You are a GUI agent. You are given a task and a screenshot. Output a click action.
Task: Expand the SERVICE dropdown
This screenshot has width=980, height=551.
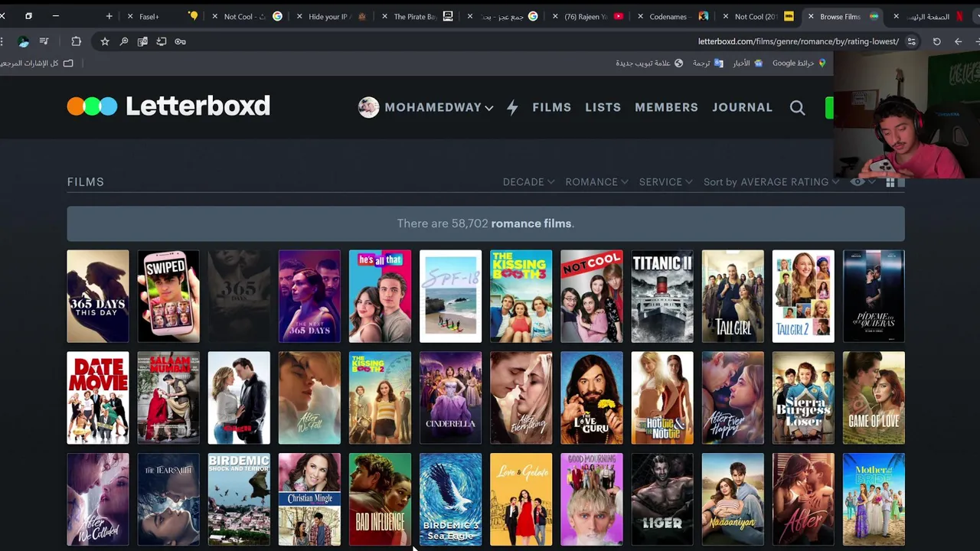click(x=665, y=182)
